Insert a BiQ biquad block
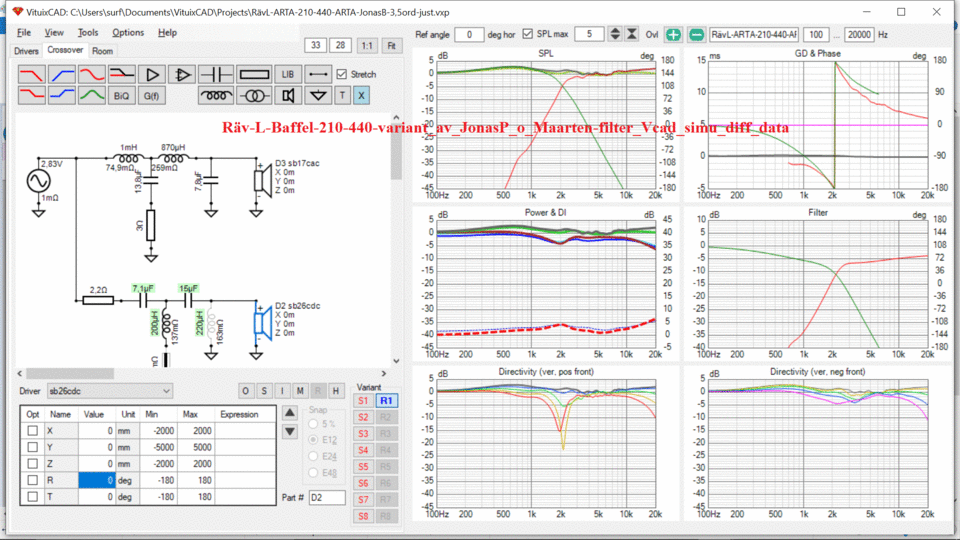960x540 pixels. [122, 96]
